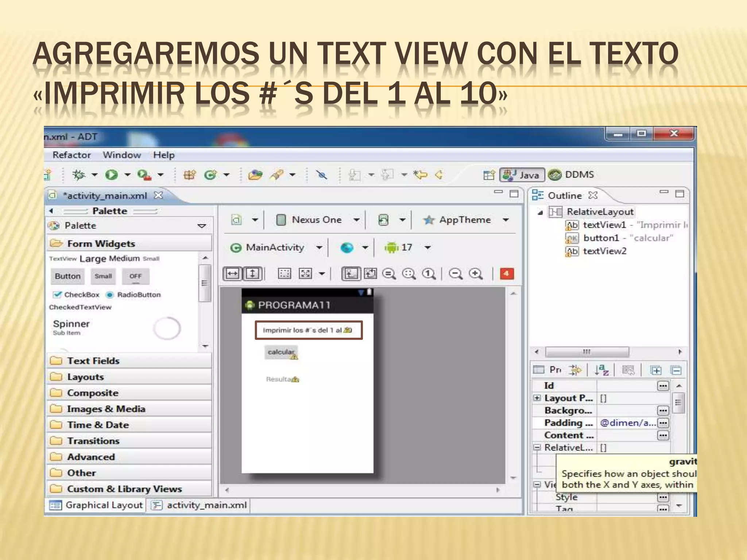The image size is (747, 560).
Task: Open the Nexus One device dropdown
Action: point(318,220)
